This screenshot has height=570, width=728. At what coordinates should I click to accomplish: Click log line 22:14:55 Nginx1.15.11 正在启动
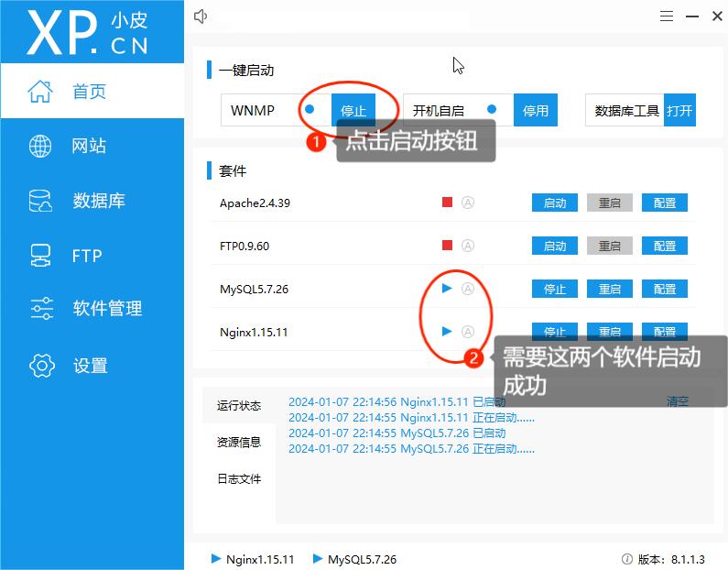click(x=411, y=418)
